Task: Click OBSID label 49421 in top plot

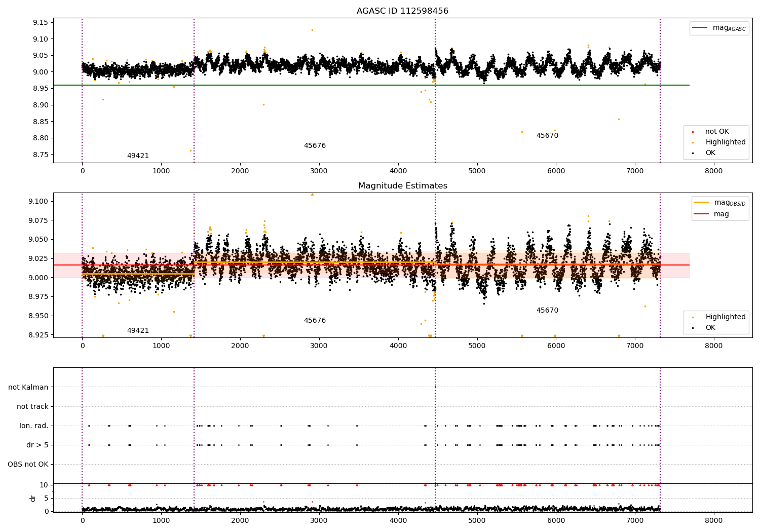Action: pyautogui.click(x=138, y=156)
